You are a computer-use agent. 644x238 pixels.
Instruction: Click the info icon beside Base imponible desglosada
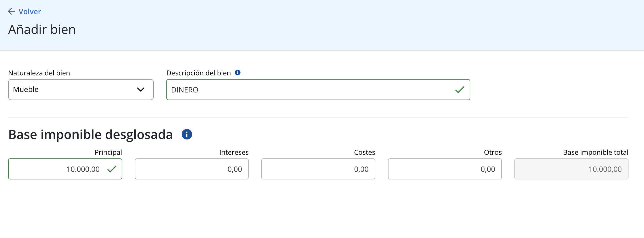click(187, 134)
